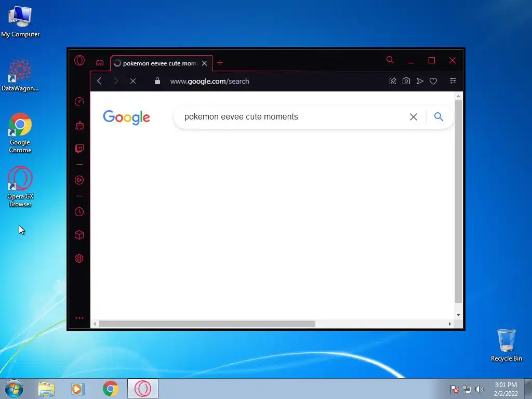Go back to previous page

[99, 81]
